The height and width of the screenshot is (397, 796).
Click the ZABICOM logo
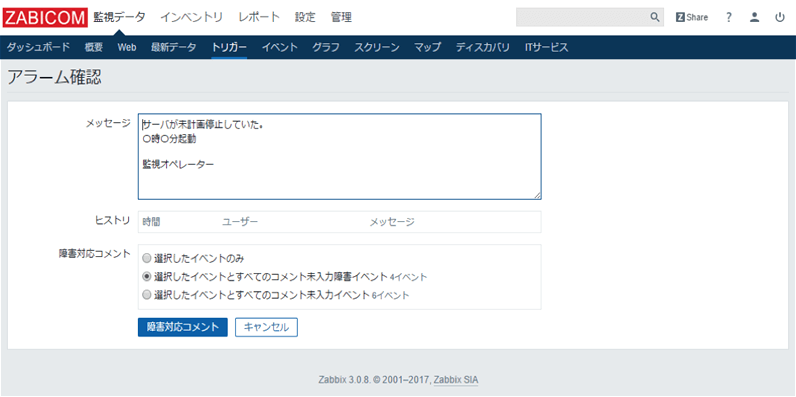pyautogui.click(x=45, y=17)
